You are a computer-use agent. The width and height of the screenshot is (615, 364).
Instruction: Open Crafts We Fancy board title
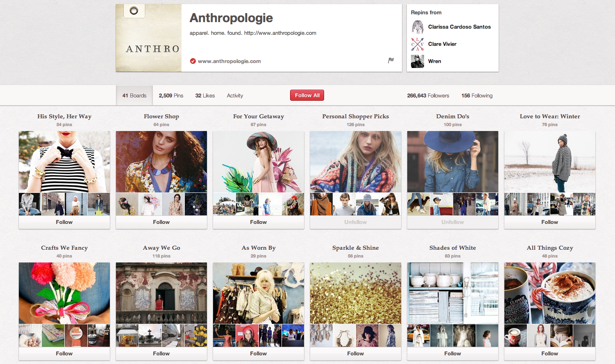click(x=64, y=248)
